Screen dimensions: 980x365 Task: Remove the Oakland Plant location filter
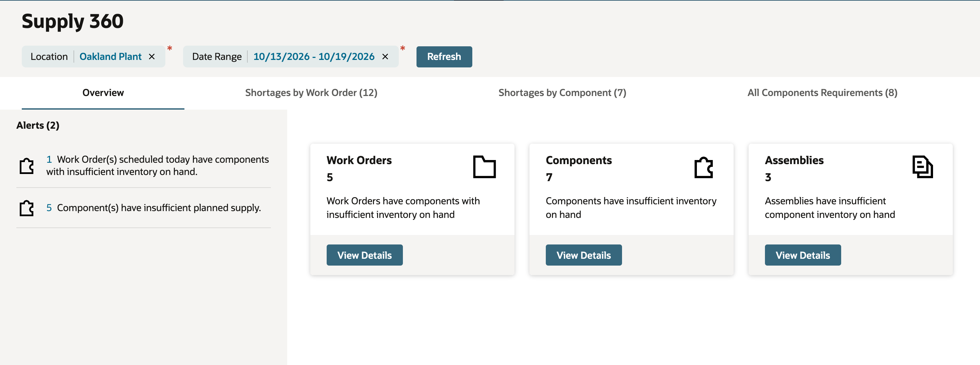[x=152, y=57]
